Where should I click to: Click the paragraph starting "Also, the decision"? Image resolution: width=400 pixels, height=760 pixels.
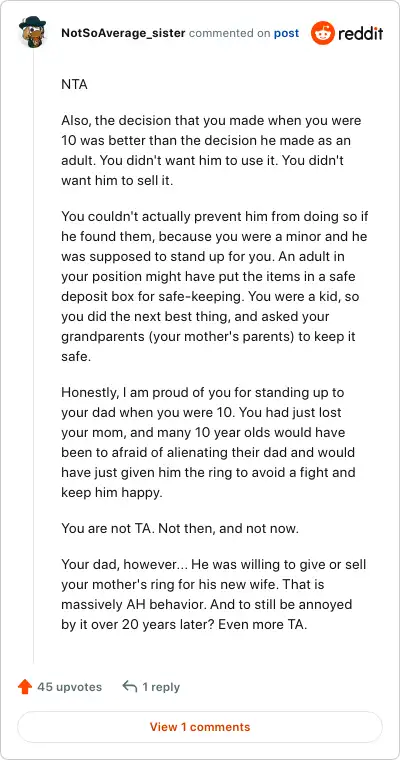[211, 150]
